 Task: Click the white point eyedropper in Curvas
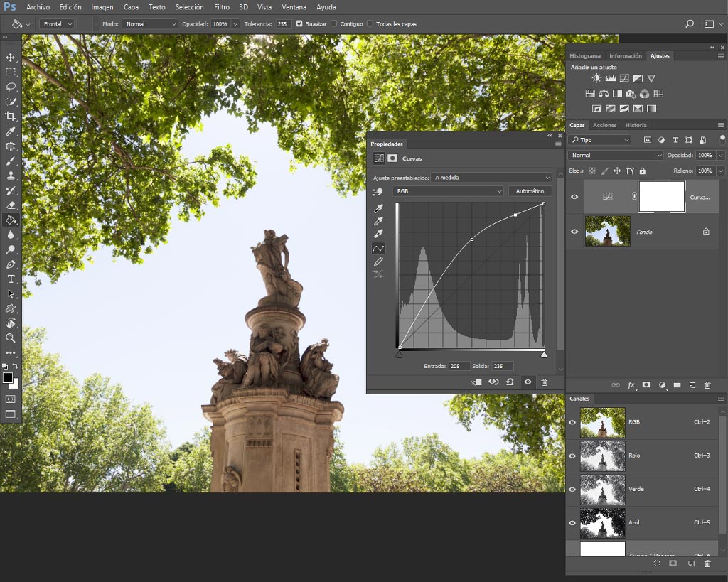(x=378, y=234)
